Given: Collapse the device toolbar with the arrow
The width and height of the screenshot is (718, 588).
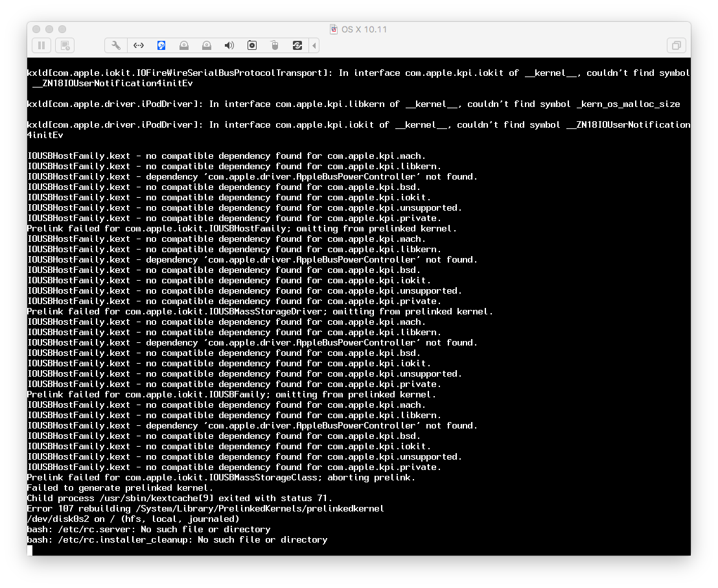Looking at the screenshot, I should point(314,45).
